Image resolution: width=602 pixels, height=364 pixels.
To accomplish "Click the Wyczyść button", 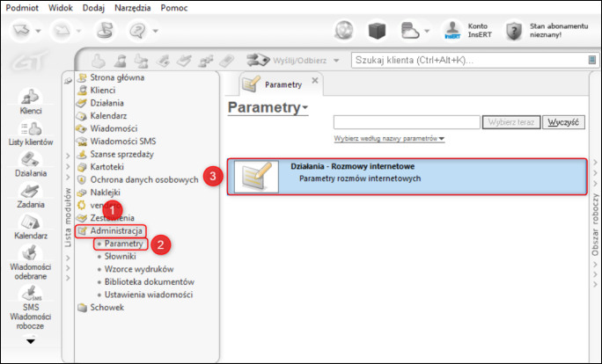I will [x=563, y=122].
